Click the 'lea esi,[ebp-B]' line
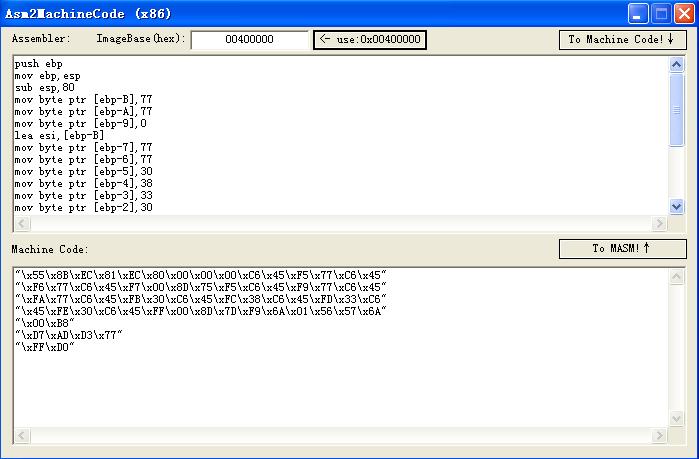 click(59, 135)
